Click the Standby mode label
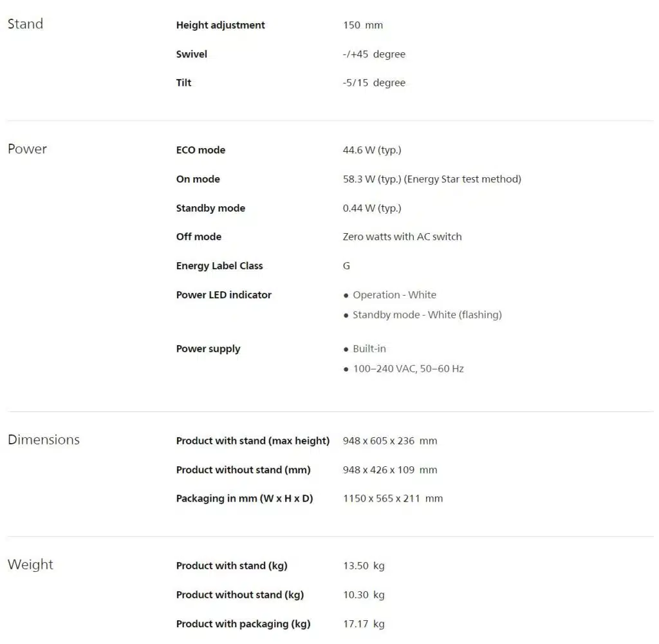 click(210, 208)
